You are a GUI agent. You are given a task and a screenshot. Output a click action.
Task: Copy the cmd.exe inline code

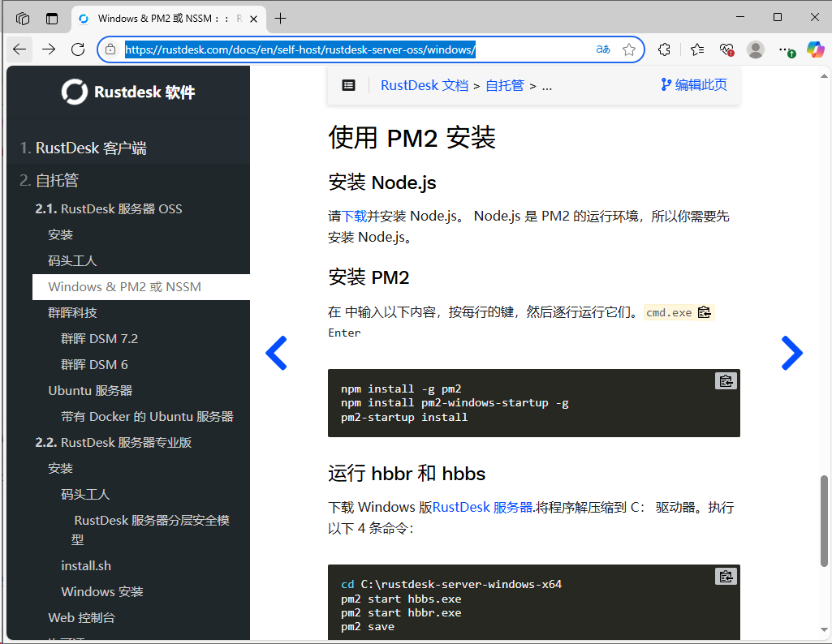(704, 313)
